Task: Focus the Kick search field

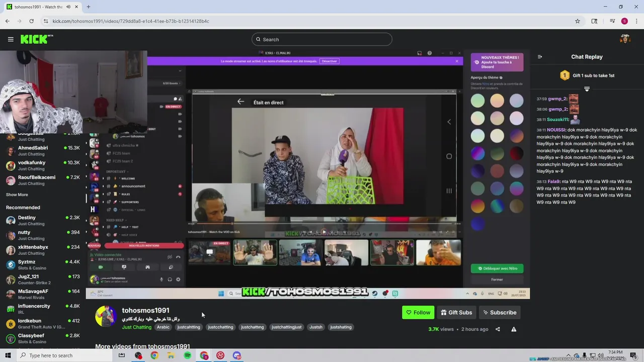Action: coord(322,39)
